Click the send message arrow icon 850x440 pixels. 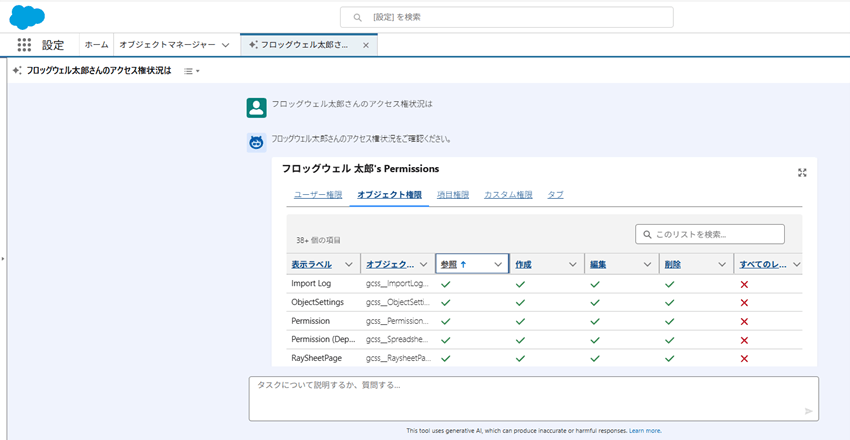coord(808,411)
